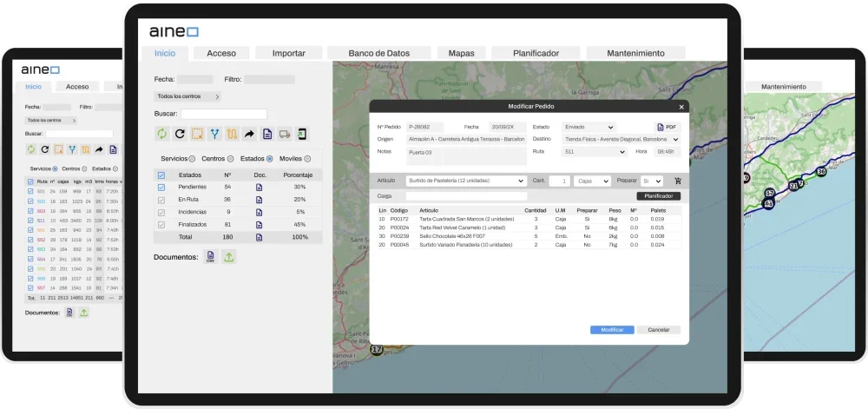Open the Planificador tab
Screen dimensions: 868x409
(x=536, y=53)
